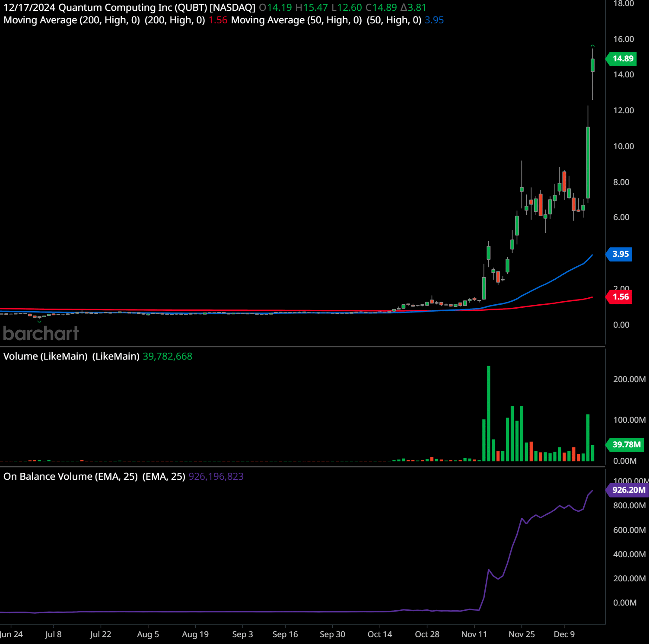Click the 400.00M OBV axis label
649x644 pixels.
pyautogui.click(x=630, y=555)
